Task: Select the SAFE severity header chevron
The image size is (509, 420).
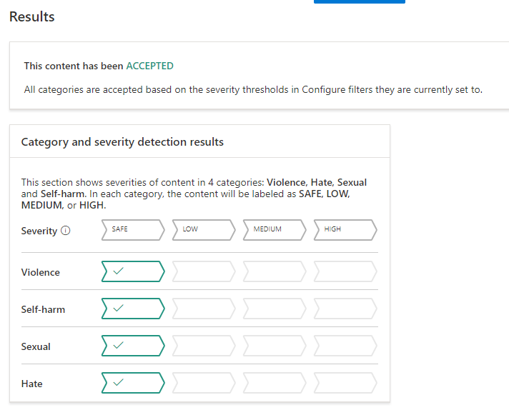Action: click(x=133, y=230)
